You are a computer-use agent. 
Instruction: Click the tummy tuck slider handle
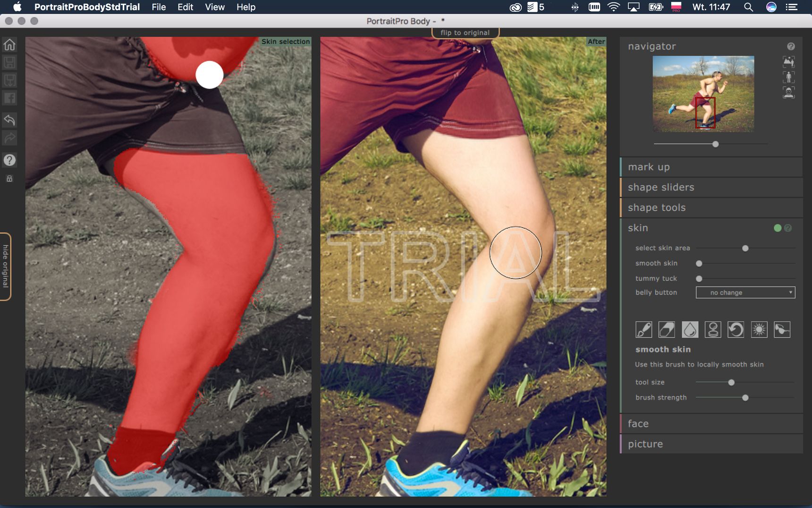coord(699,278)
